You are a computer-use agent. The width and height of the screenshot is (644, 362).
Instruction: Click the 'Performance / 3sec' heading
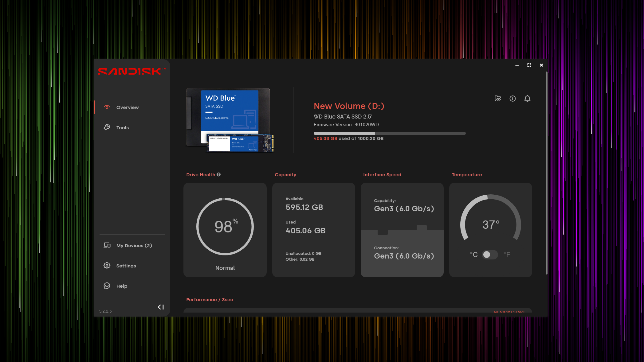(210, 299)
